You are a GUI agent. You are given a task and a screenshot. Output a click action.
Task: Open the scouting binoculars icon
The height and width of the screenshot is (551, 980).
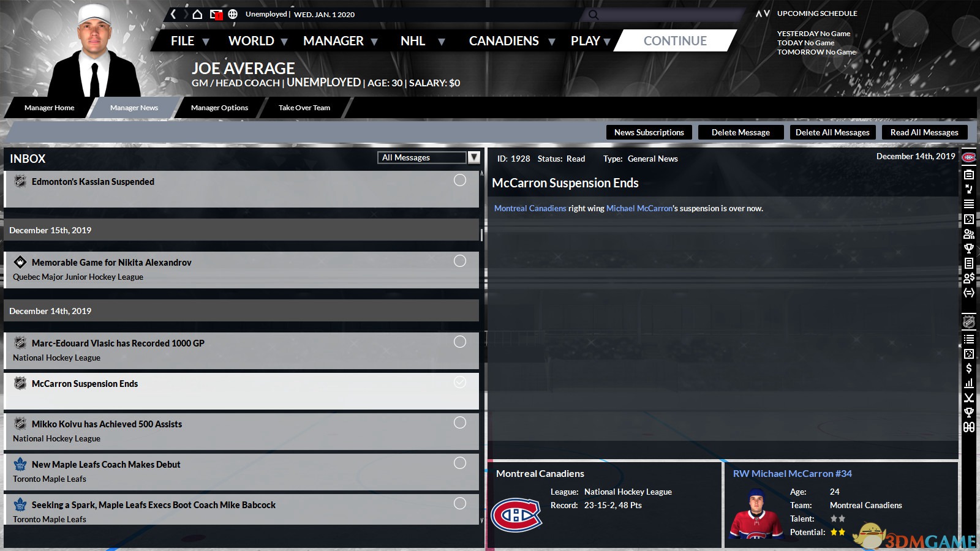point(969,427)
